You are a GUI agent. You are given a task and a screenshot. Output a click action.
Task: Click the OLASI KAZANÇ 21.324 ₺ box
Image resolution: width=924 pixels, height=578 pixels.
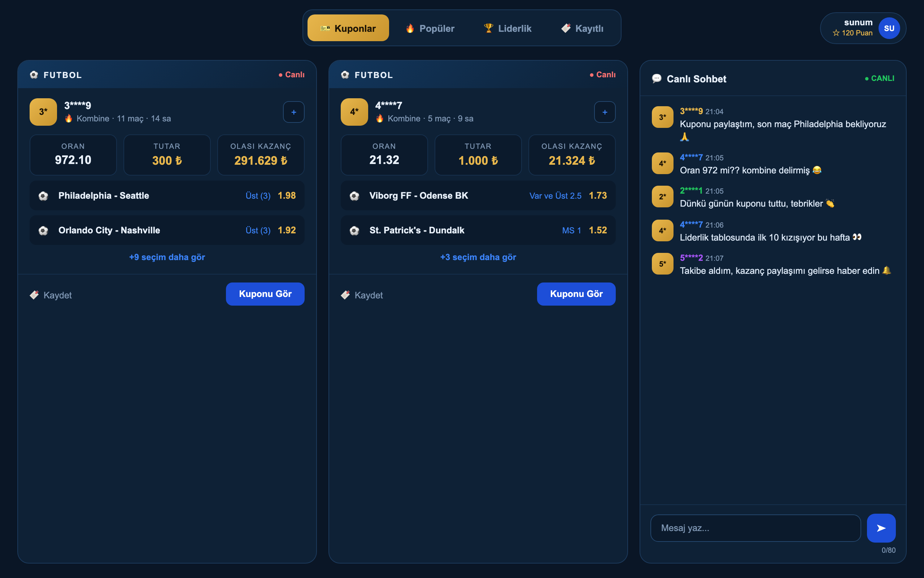click(572, 155)
